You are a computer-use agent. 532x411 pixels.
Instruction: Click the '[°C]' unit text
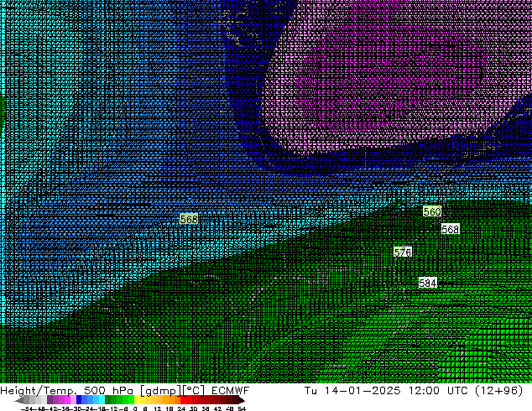tap(194, 391)
